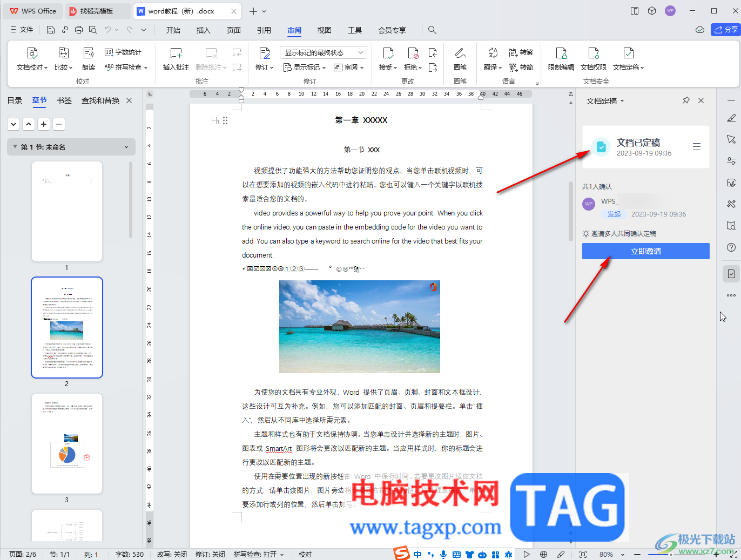Viewport: 741px width, 560px height.
Task: Toggle the active 文档定稿 button in right sidebar
Action: [x=731, y=274]
